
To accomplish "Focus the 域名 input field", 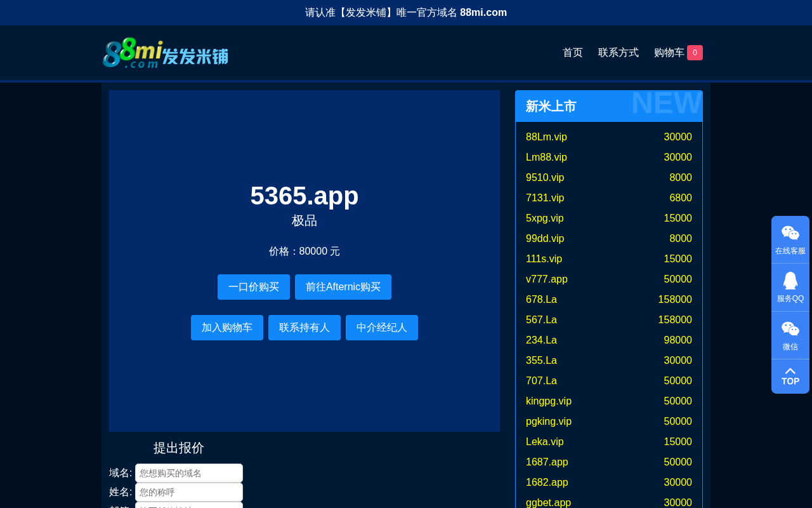I will coord(189,473).
